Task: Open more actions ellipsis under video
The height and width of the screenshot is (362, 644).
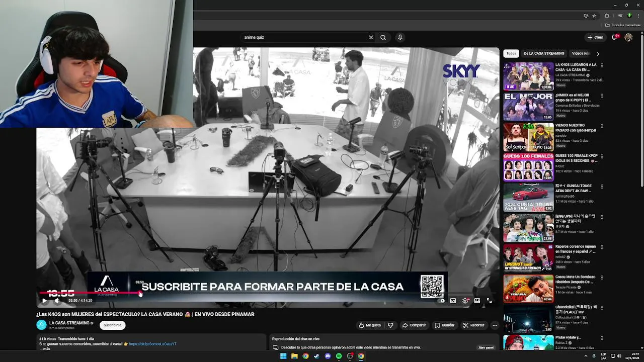Action: tap(495, 325)
